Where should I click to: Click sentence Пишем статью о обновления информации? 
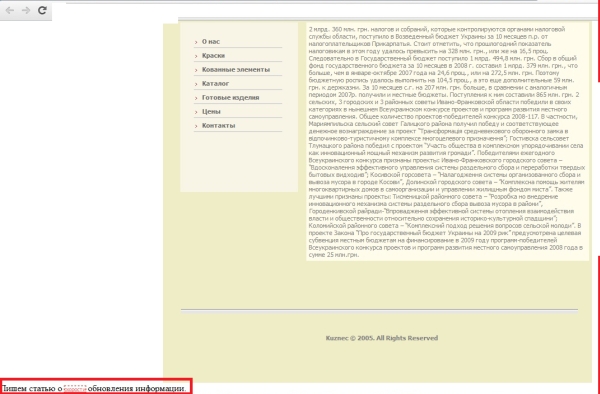coord(94,389)
